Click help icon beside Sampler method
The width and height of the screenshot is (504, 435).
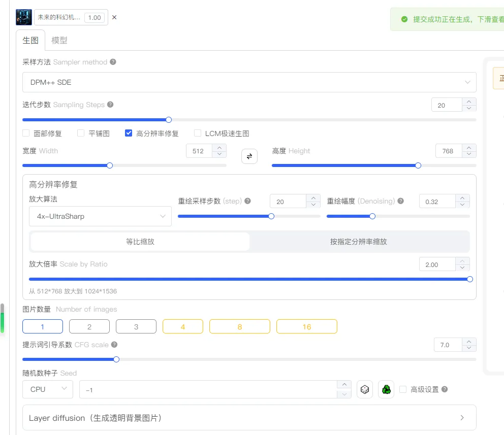coord(113,62)
